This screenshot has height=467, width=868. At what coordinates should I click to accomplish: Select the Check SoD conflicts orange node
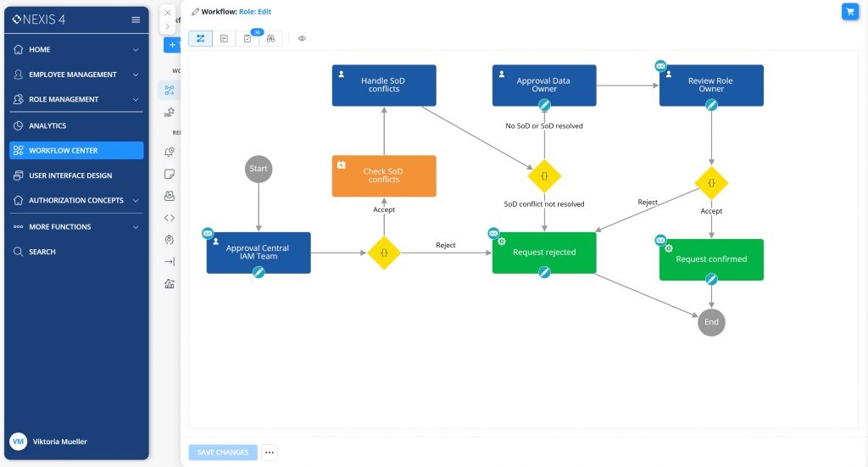[384, 175]
